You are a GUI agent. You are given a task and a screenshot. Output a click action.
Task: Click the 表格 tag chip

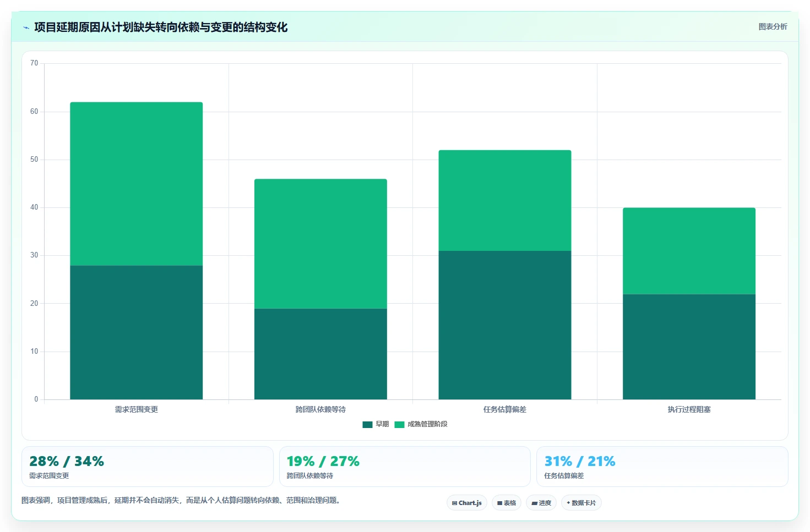pos(507,503)
